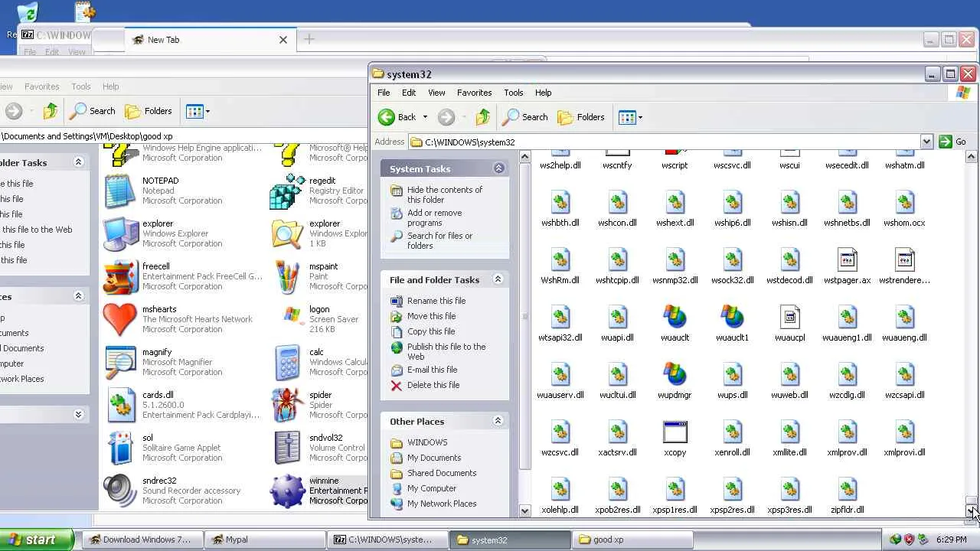Select the wstpager.ax file icon

(x=847, y=260)
